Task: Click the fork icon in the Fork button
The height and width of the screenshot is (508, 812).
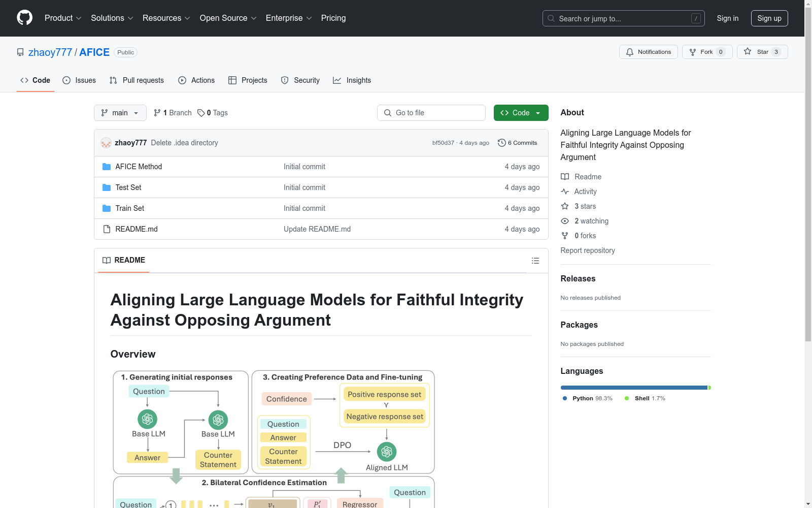Action: point(693,52)
